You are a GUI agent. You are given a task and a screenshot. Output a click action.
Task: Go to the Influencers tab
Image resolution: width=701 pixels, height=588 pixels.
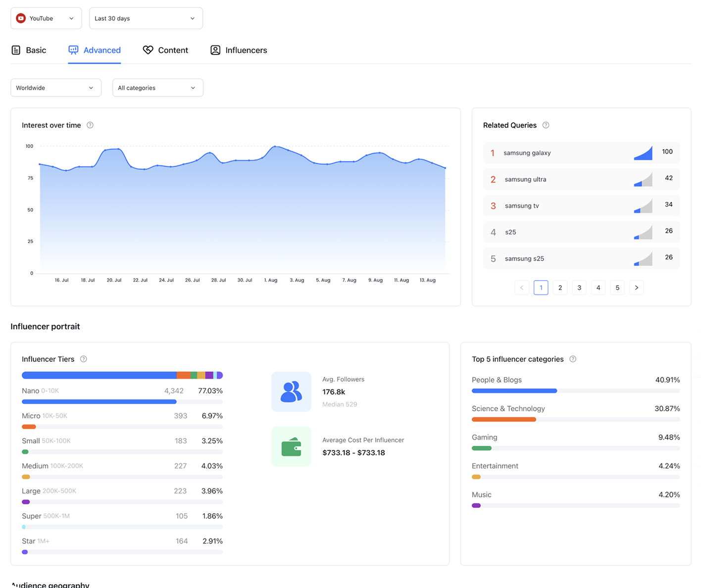(x=239, y=50)
